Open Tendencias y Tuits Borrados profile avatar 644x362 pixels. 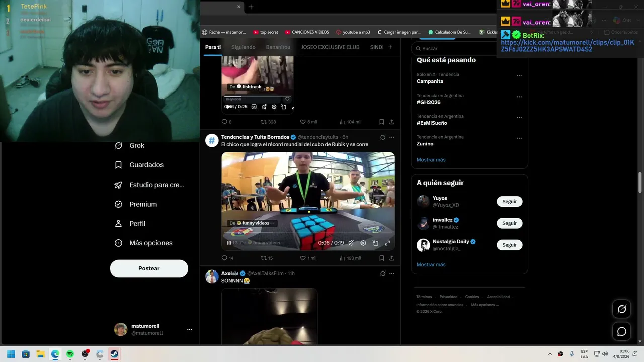(212, 140)
